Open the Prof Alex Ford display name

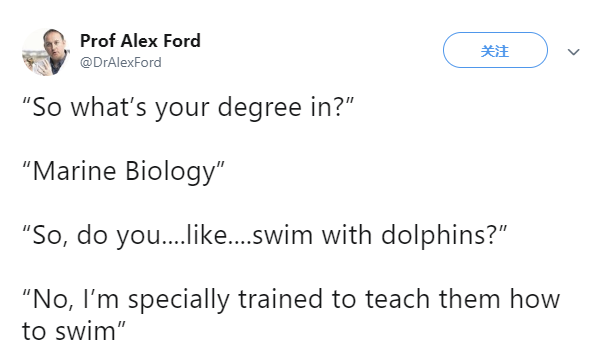(x=140, y=41)
